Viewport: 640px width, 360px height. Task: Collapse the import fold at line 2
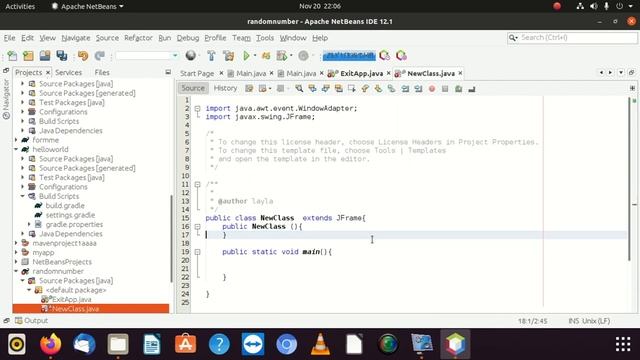(197, 109)
